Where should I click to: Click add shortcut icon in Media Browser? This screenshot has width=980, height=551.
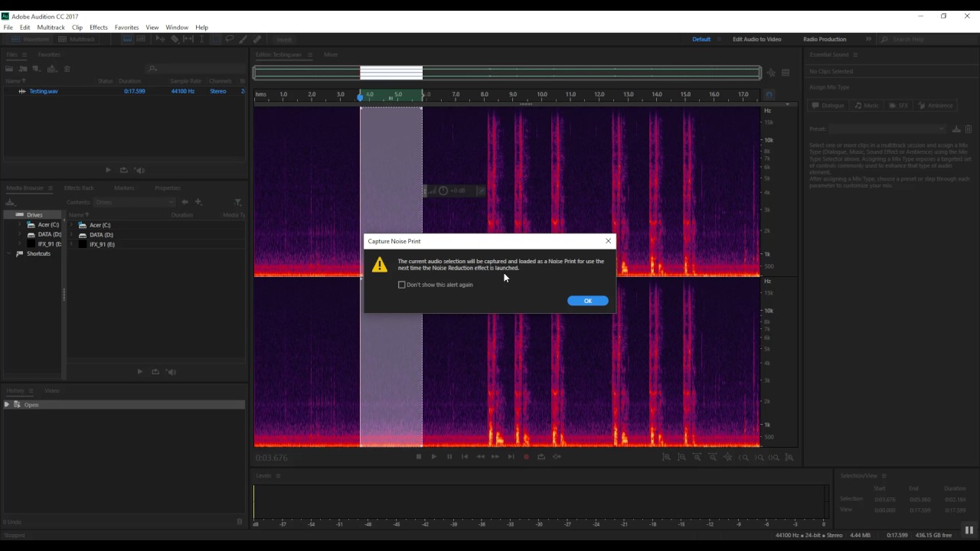coord(198,202)
